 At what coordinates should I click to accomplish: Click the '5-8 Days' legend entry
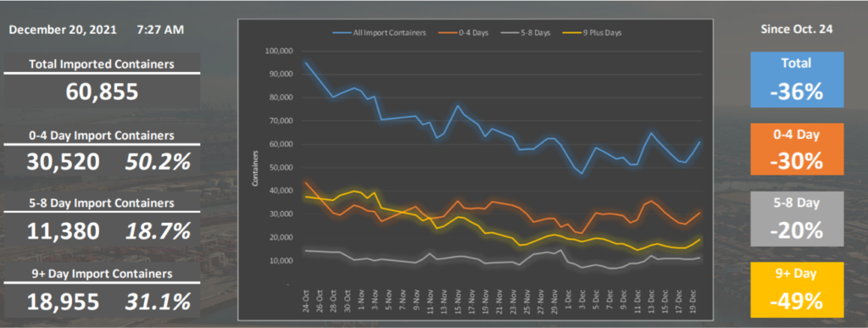pos(526,33)
